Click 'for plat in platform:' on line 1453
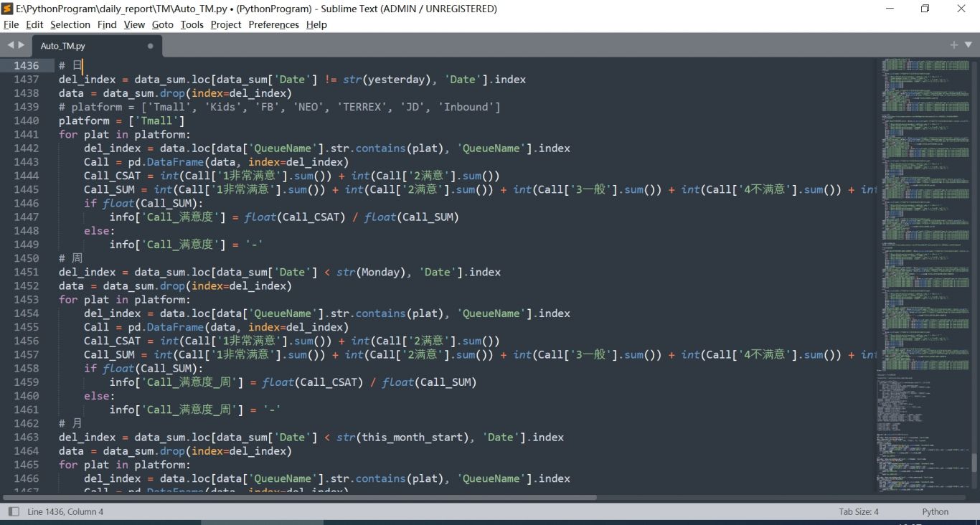The image size is (980, 525). [x=125, y=300]
